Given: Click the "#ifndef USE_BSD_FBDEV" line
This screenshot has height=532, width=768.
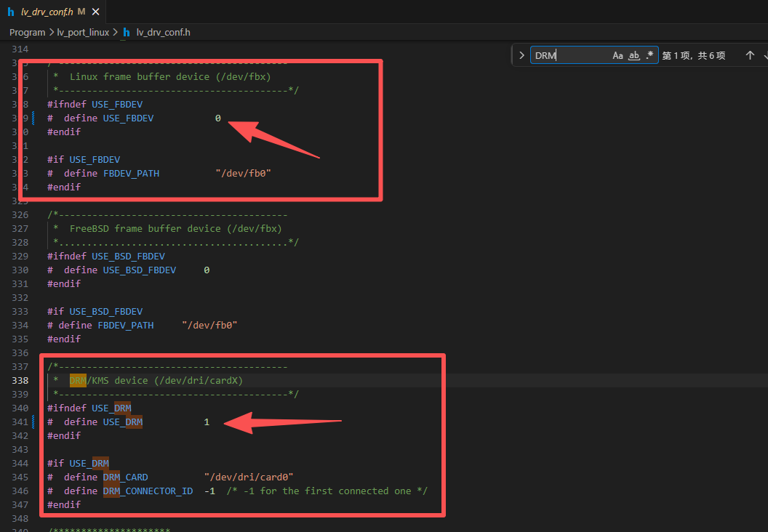Looking at the screenshot, I should [x=106, y=257].
